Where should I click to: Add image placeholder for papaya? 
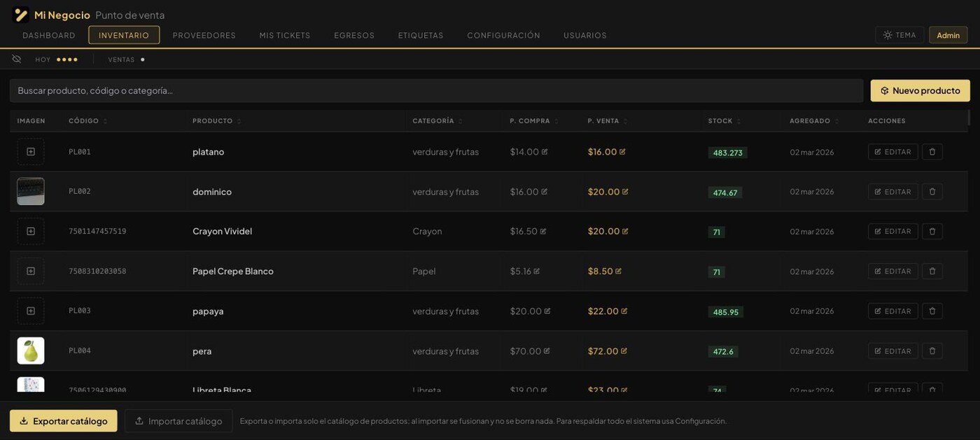[x=31, y=311]
